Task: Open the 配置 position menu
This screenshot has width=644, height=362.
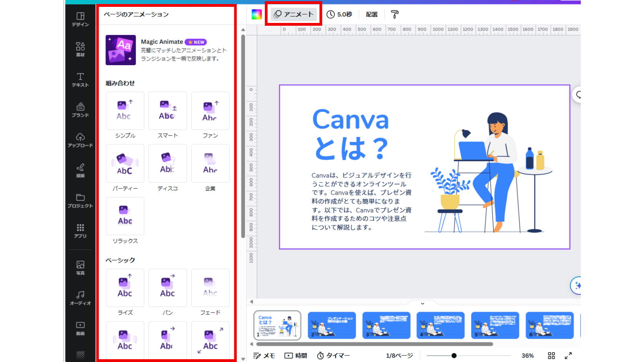Action: [372, 14]
